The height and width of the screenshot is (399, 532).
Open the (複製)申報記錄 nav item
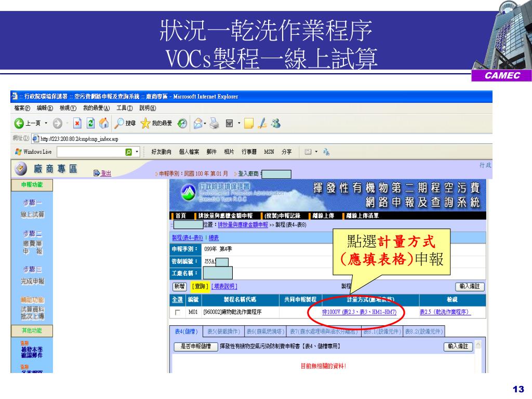(282, 216)
